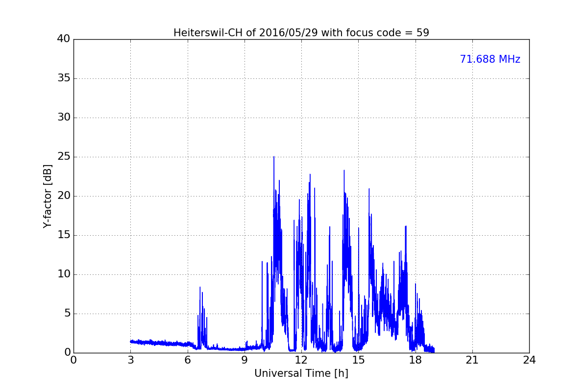
Task: Click the y-axis tick label 30
Action: click(x=64, y=118)
